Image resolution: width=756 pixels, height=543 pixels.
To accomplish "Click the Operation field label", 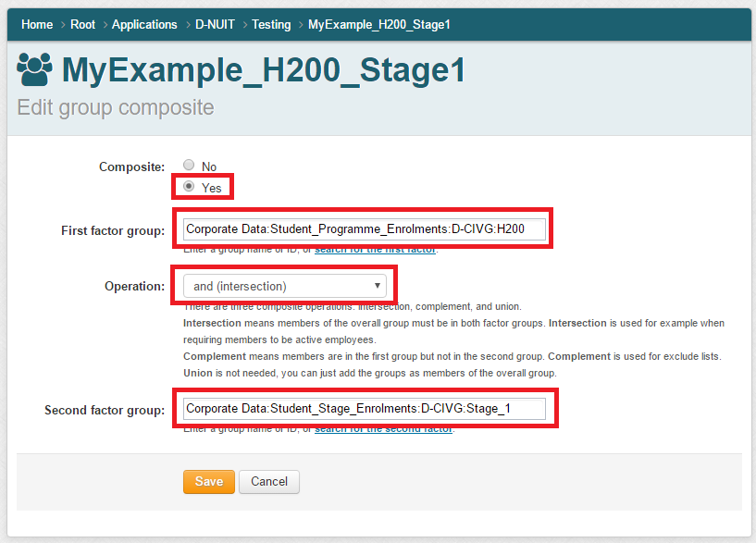I will click(x=134, y=287).
